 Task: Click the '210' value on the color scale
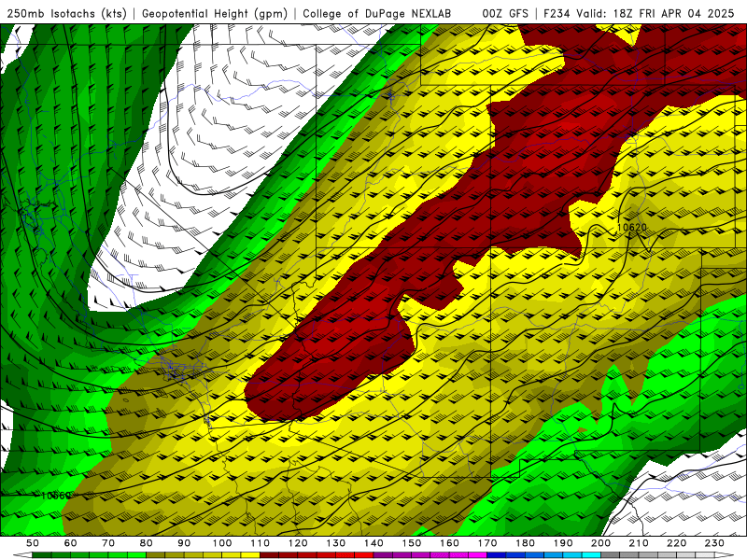tap(639, 543)
